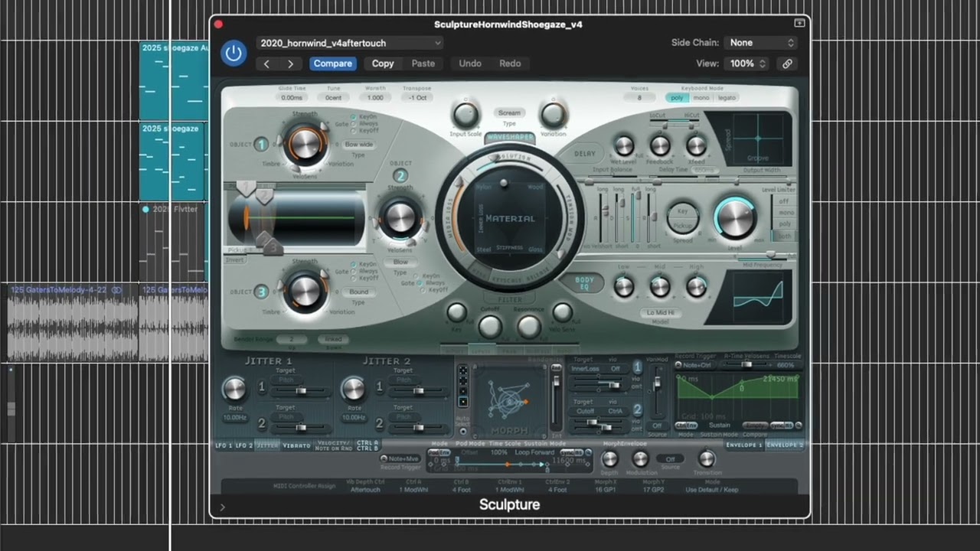Go to previous preset with left arrow
980x551 pixels.
coord(266,64)
